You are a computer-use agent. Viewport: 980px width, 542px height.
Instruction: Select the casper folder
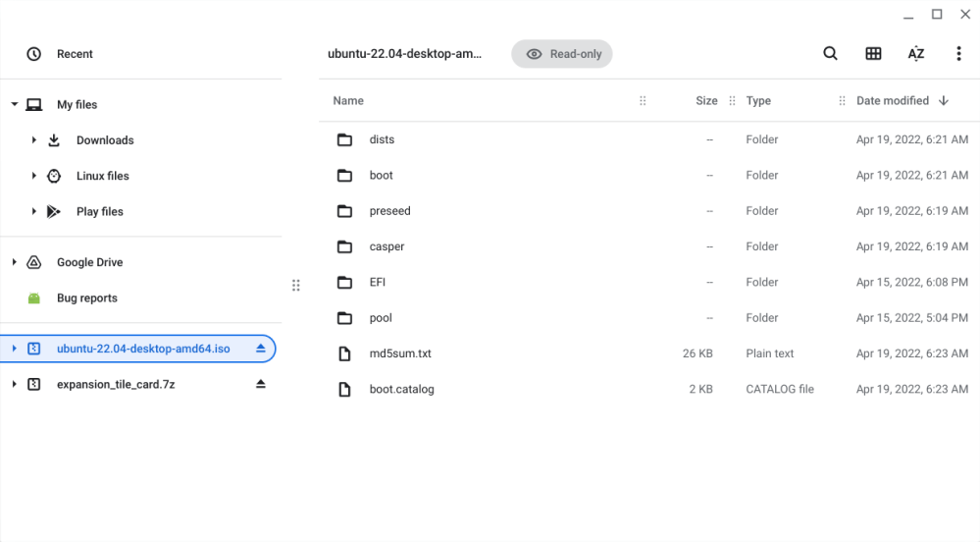click(387, 246)
